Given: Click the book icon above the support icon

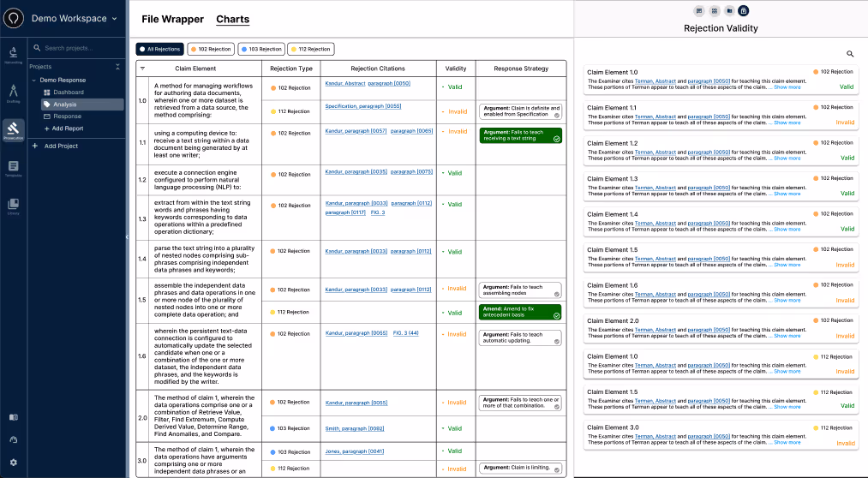Looking at the screenshot, I should 14,418.
